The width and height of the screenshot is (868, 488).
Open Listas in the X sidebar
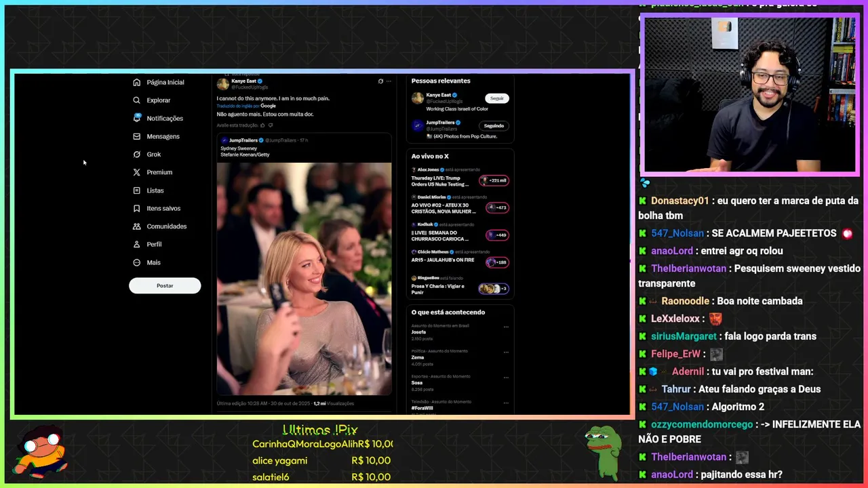(x=149, y=190)
